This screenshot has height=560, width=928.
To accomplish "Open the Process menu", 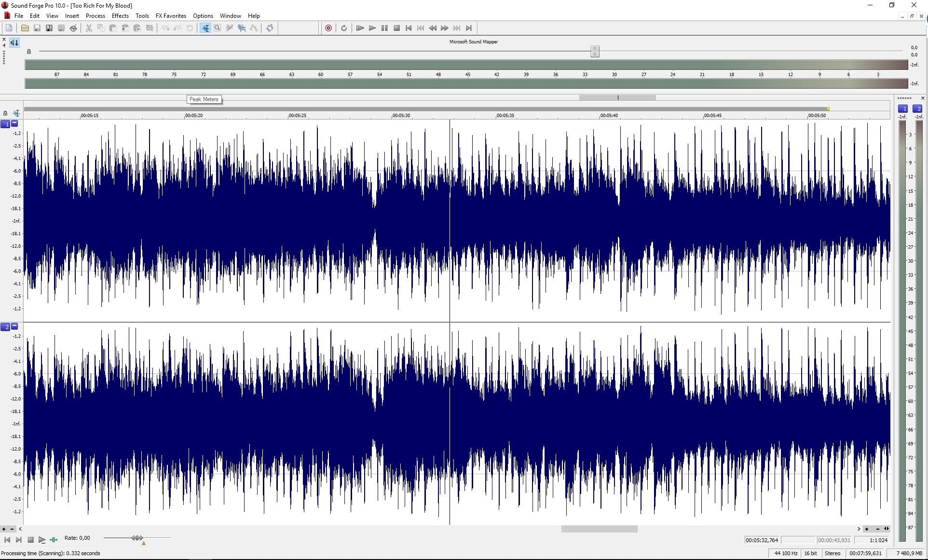I will [96, 16].
